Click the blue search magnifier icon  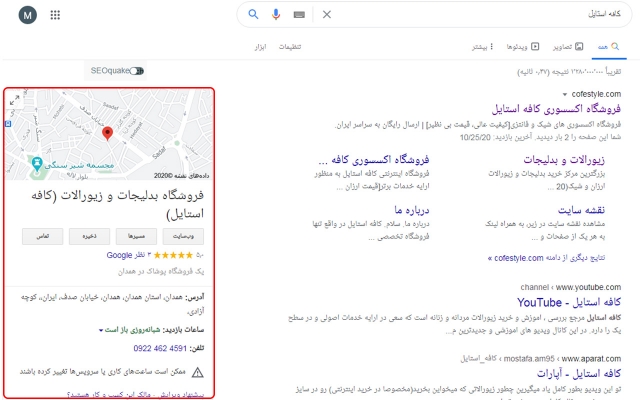point(253,15)
